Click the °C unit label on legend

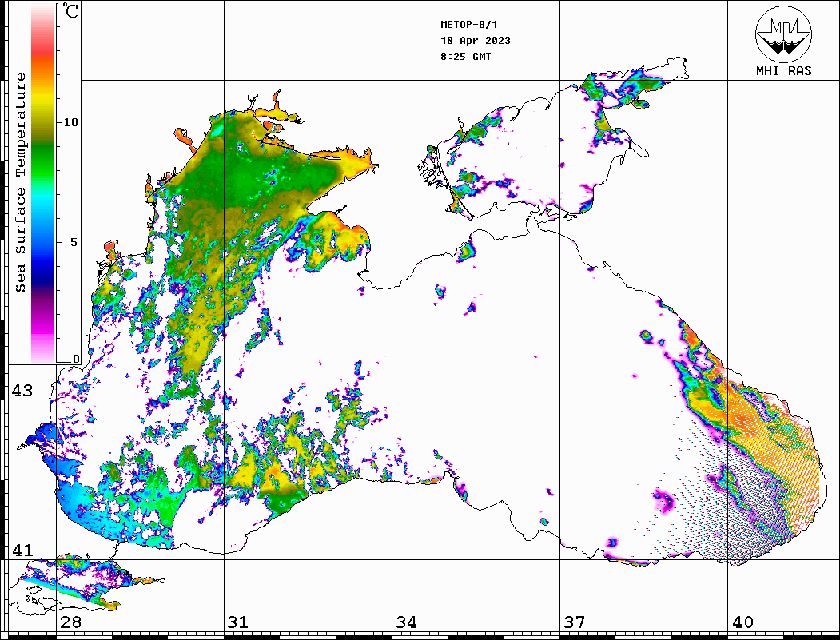[70, 10]
